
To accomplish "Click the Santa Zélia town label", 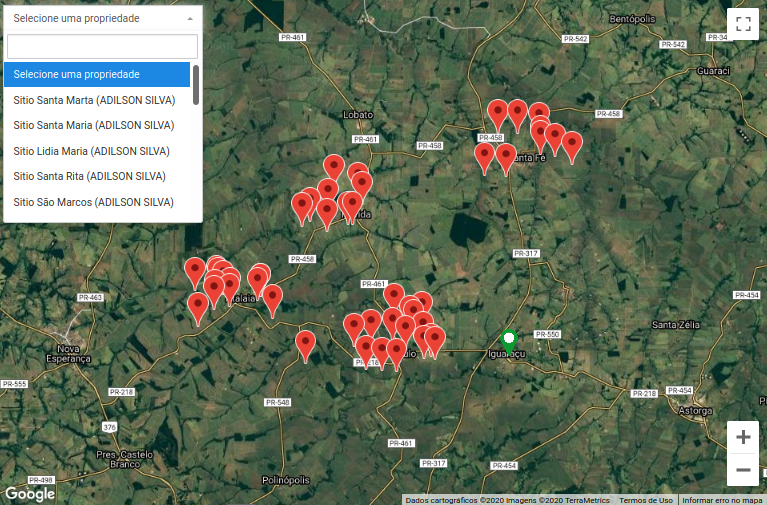I will (x=676, y=324).
